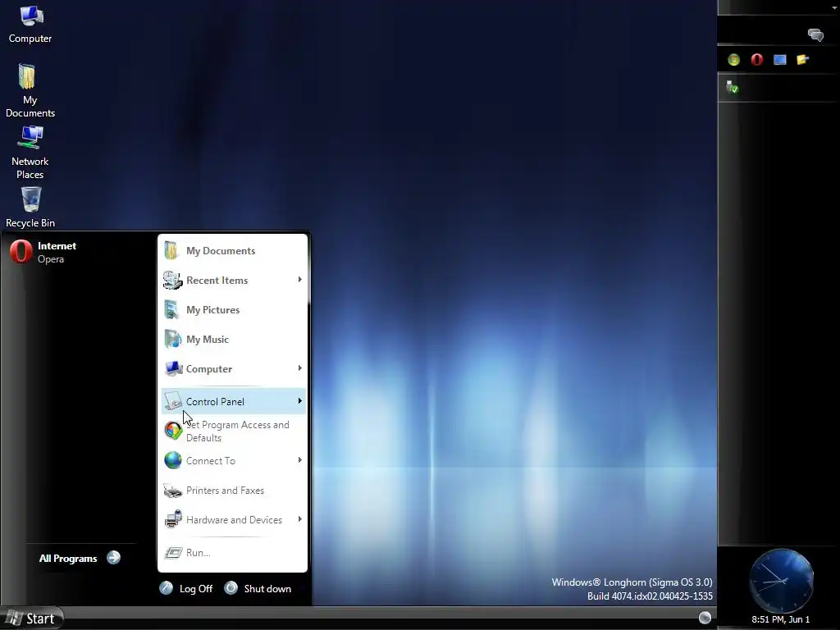
Task: Click the All Programs arrow button
Action: coord(113,558)
